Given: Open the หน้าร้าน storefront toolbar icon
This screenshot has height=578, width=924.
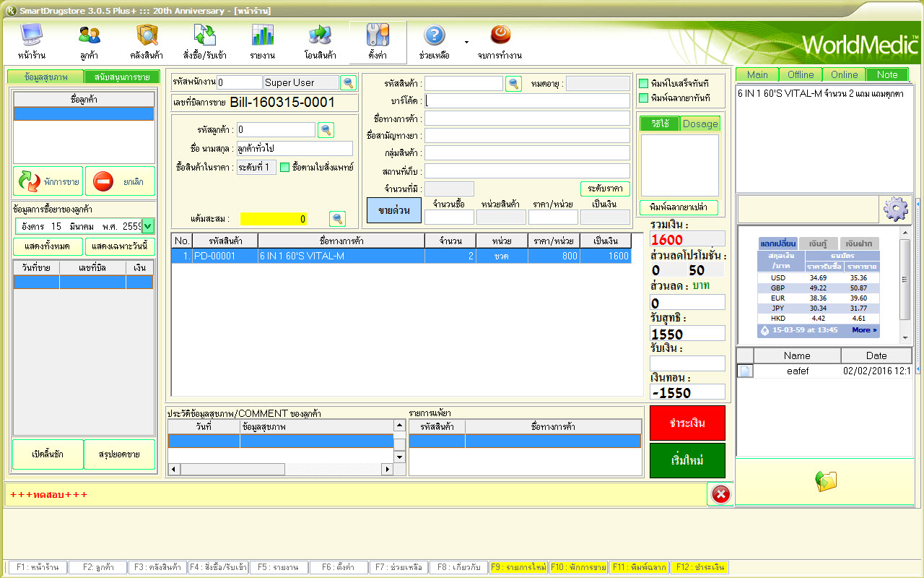Looking at the screenshot, I should (31, 35).
